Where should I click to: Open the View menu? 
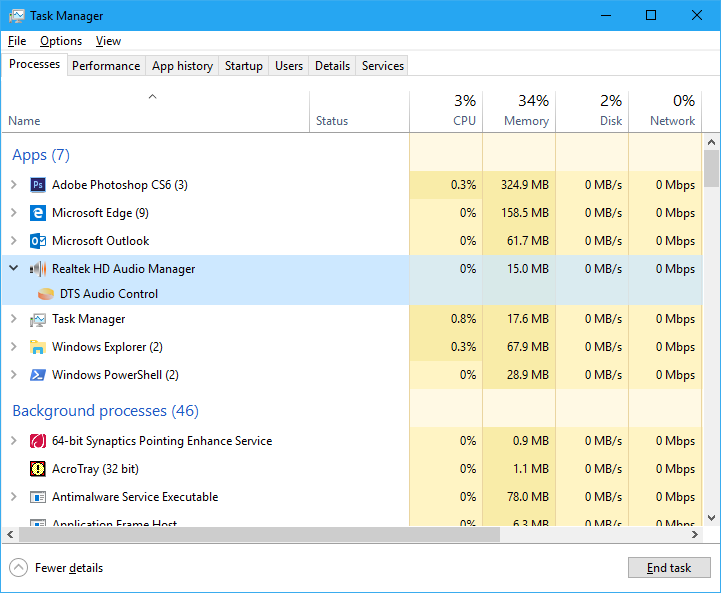(108, 41)
